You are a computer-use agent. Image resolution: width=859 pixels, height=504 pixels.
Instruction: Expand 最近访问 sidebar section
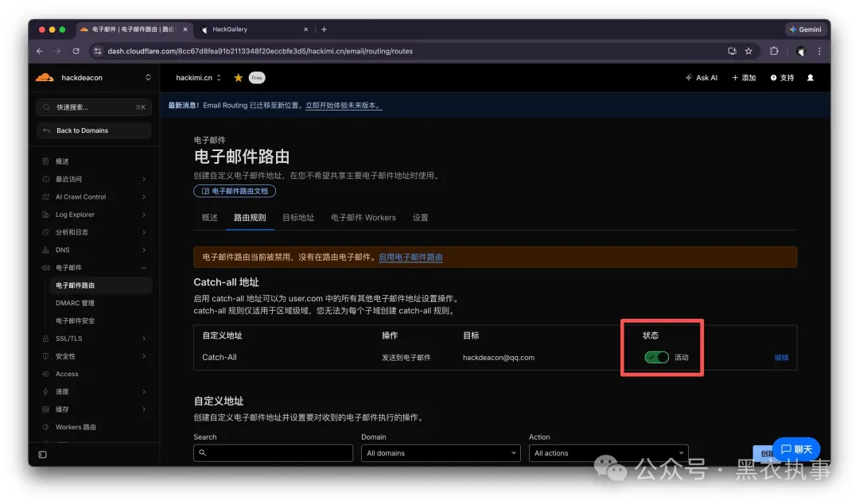point(94,179)
